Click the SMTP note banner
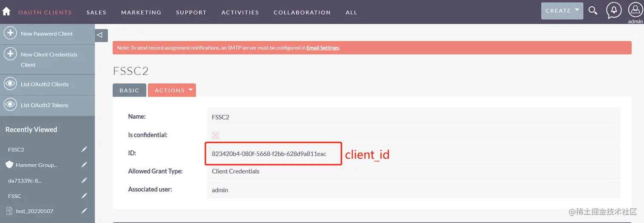This screenshot has height=223, width=644. coord(372,48)
